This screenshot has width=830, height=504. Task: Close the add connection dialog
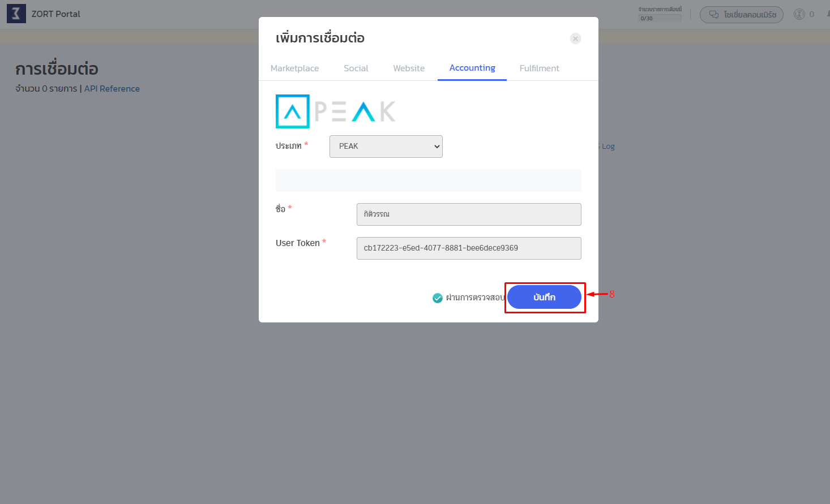tap(575, 38)
